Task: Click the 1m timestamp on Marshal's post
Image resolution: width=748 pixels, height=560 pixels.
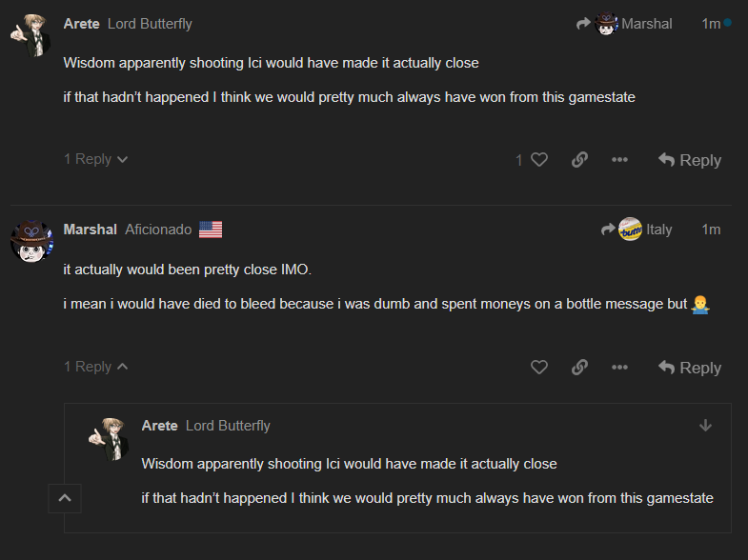Action: [711, 230]
